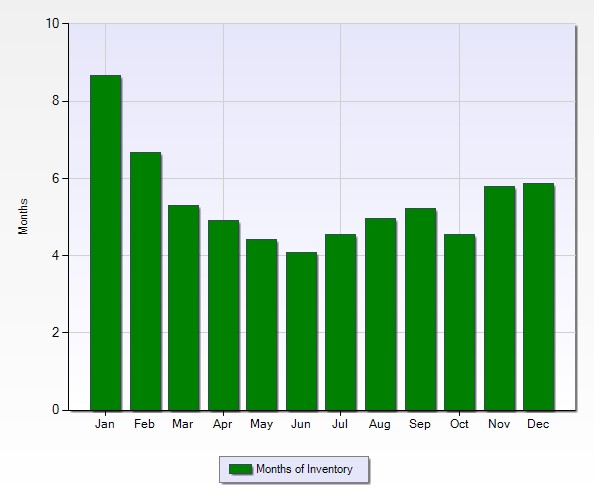Select the May bar in the chart
597x495 pixels.
tap(262, 324)
